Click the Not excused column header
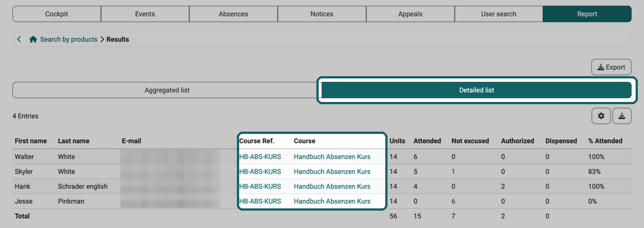 tap(470, 141)
